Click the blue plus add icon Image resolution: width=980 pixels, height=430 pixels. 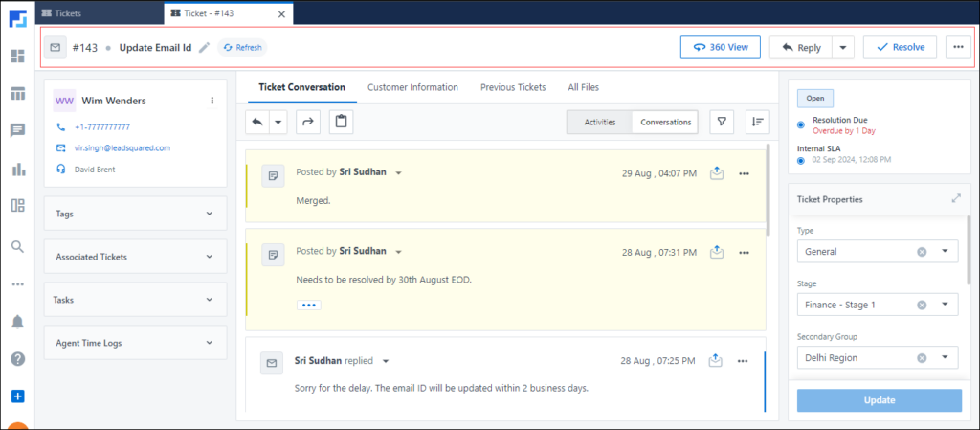(17, 396)
